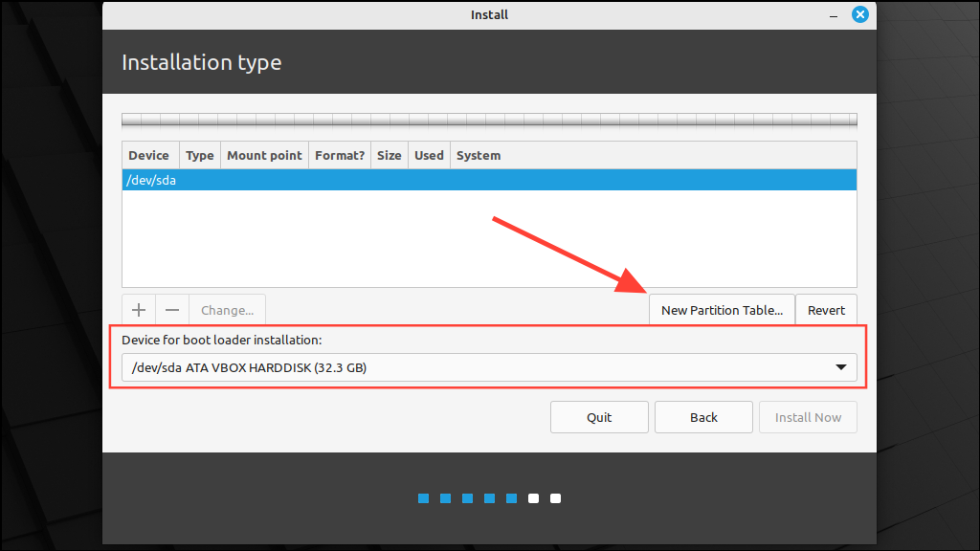Minimize the Install window

[832, 14]
